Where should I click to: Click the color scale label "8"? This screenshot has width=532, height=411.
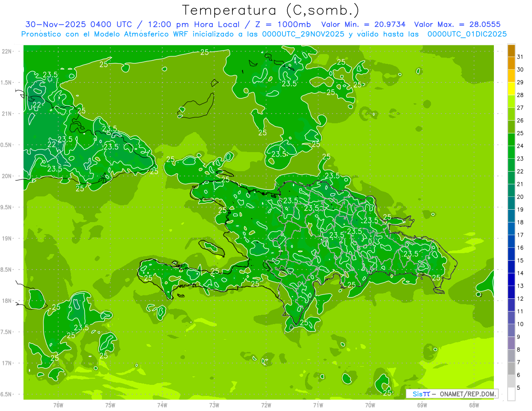pyautogui.click(x=519, y=350)
